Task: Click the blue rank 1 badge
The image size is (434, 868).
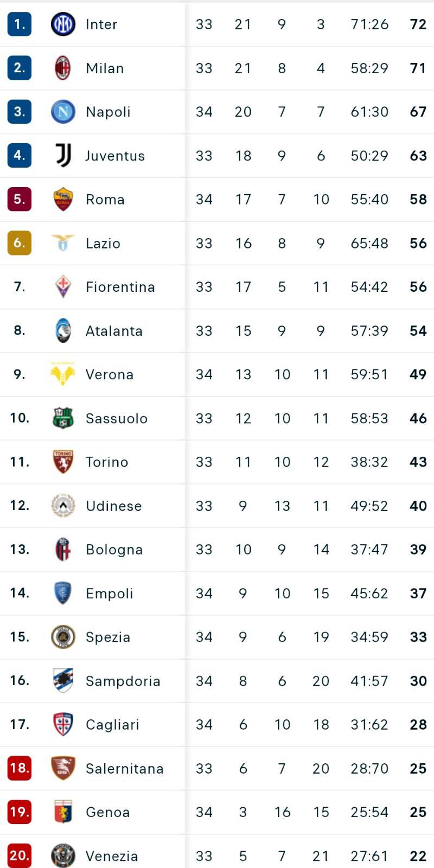Action: click(x=20, y=24)
